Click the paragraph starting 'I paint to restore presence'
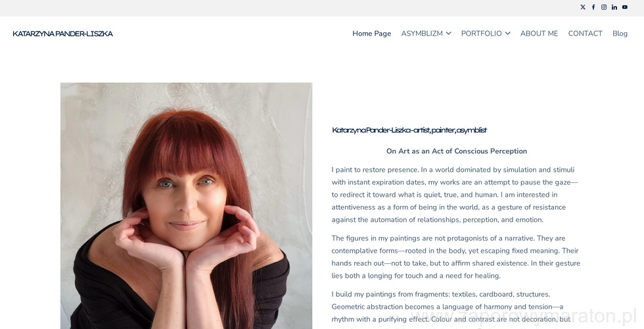The width and height of the screenshot is (644, 329). 456,195
